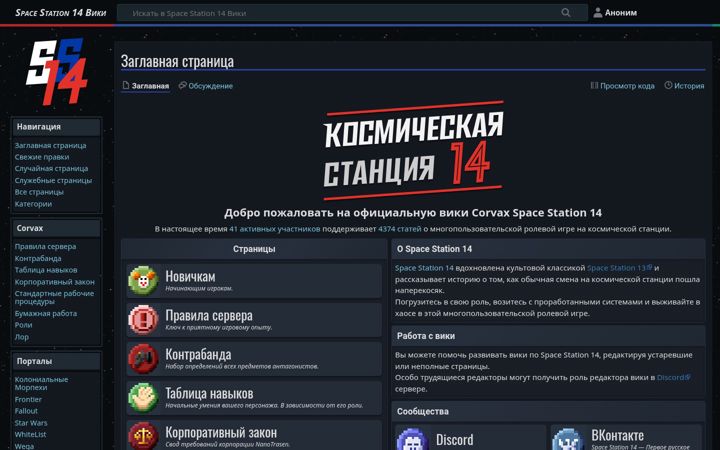This screenshot has width=720, height=450.
Task: Open the Новичкам page title
Action: coord(190,276)
